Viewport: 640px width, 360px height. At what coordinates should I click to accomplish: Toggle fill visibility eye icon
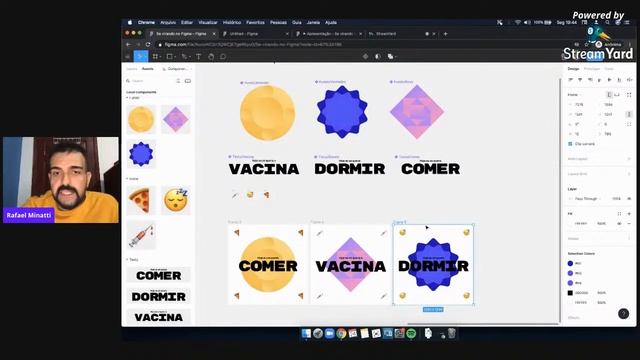pos(619,224)
